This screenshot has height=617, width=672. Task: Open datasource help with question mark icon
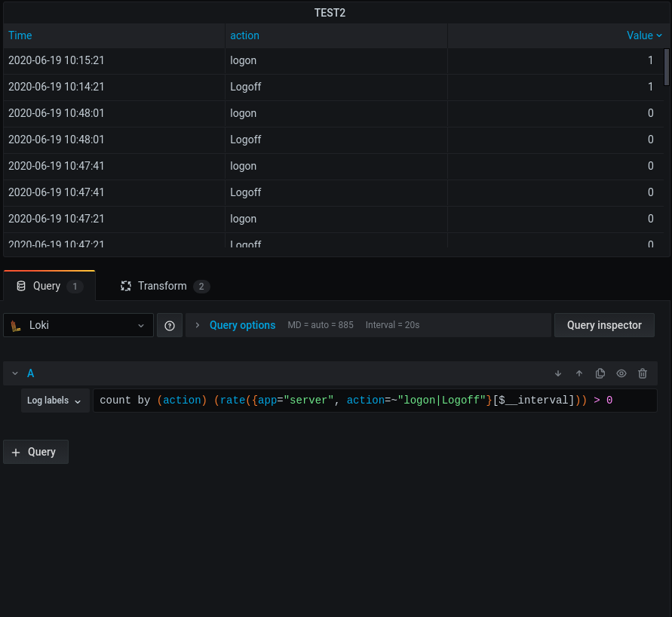pos(169,325)
